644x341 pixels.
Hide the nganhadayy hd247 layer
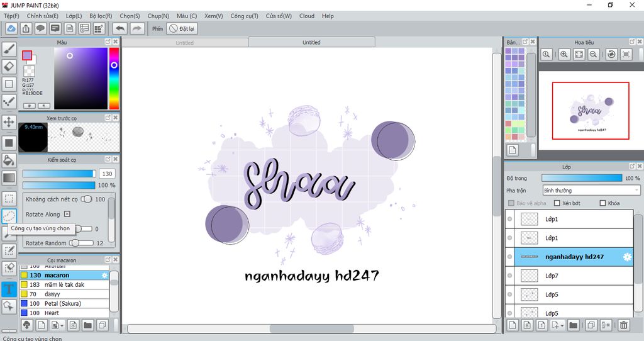coord(509,257)
